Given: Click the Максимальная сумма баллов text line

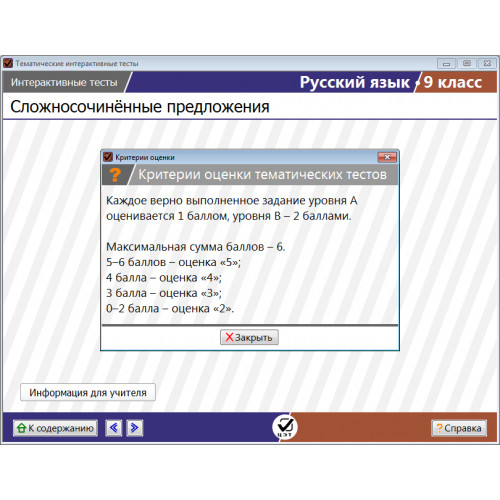Looking at the screenshot, I should coord(196,247).
